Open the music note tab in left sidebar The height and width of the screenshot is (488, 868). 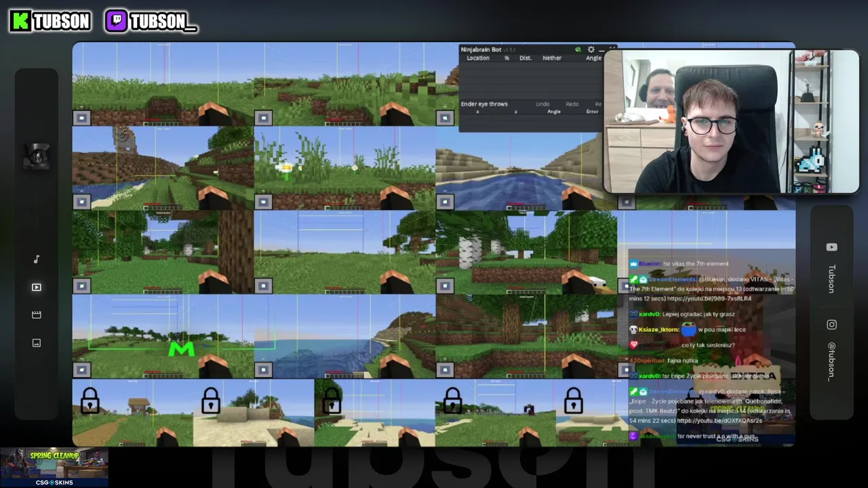[x=37, y=259]
